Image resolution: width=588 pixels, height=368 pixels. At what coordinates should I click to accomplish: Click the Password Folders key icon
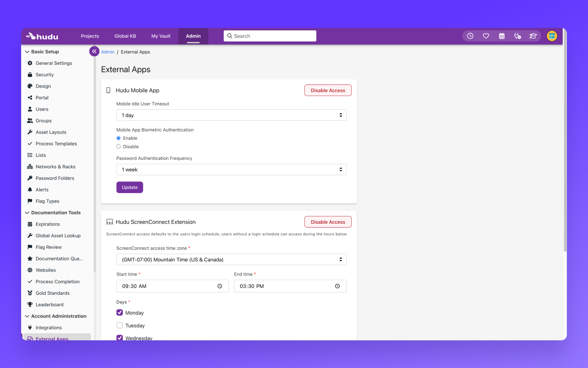coord(30,178)
